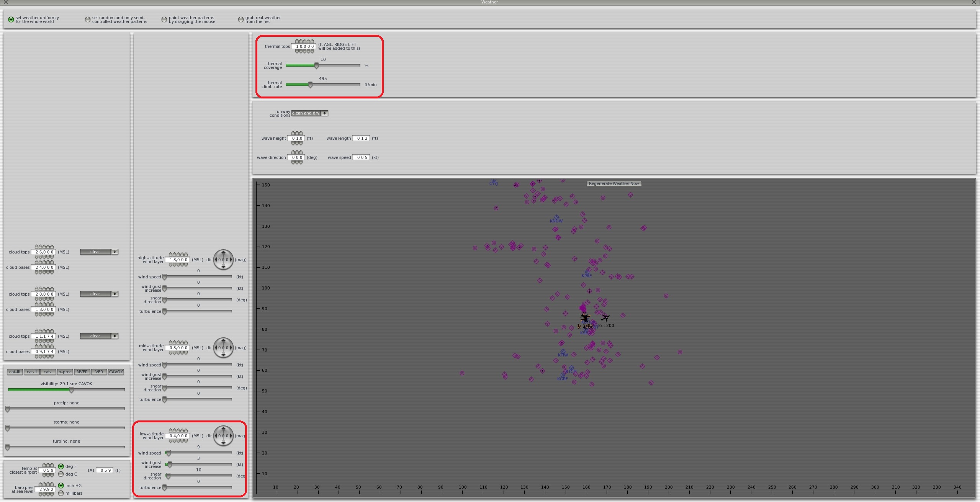Open the top cloud layer type dropdown
The width and height of the screenshot is (980, 502).
(x=99, y=252)
